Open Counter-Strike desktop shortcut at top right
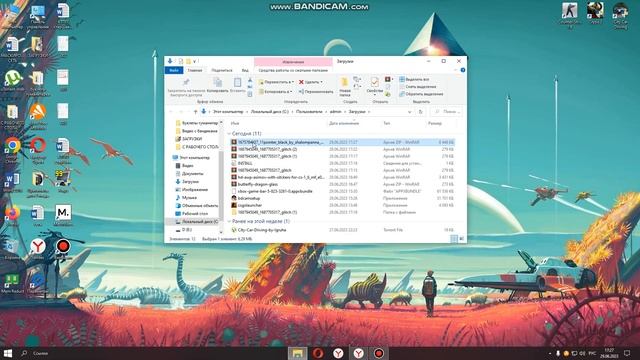This screenshot has width=640, height=360. (x=569, y=16)
